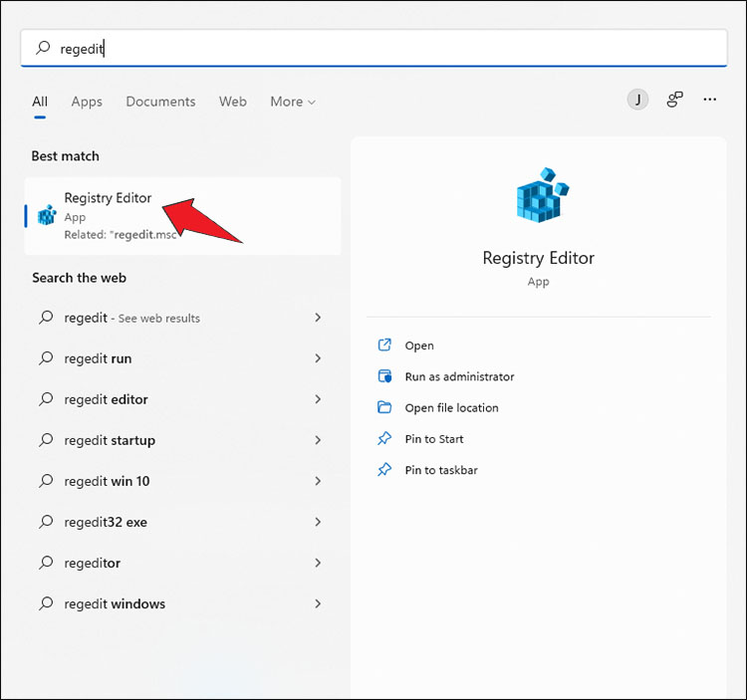Open the three-dot options menu

710,100
